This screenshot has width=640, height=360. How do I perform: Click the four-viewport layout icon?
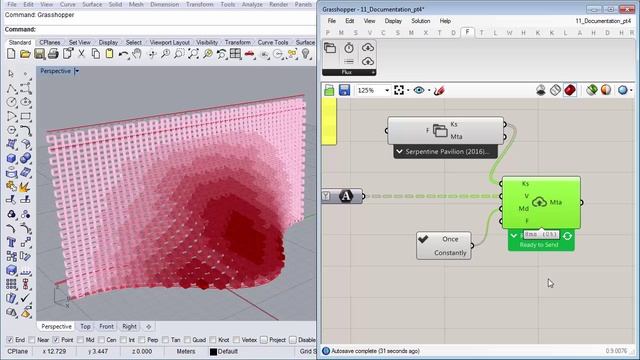[236, 54]
